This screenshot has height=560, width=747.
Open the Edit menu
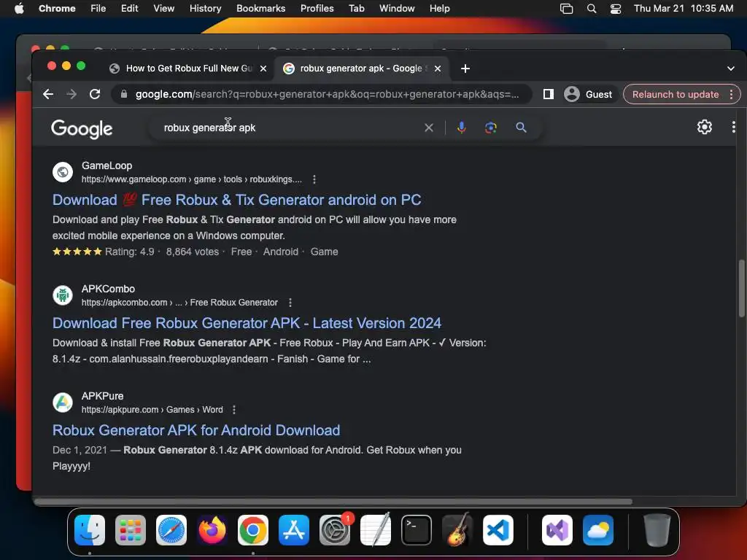(130, 8)
